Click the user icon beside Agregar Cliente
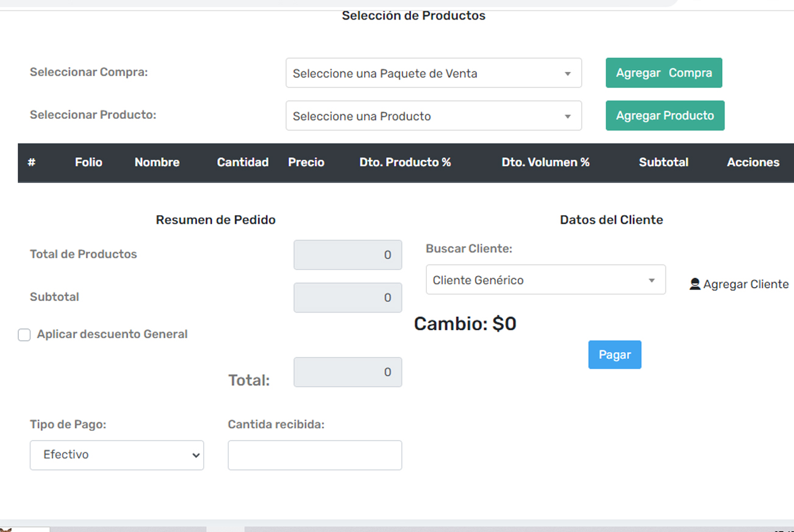The width and height of the screenshot is (794, 532). point(695,285)
